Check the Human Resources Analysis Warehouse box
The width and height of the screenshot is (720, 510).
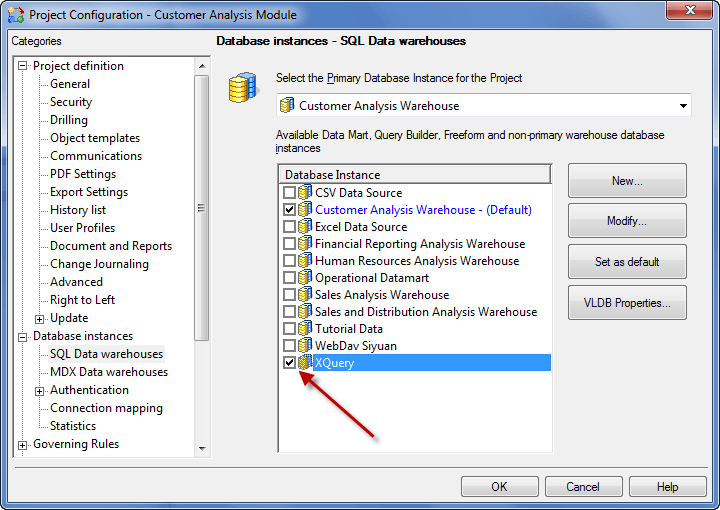[289, 261]
